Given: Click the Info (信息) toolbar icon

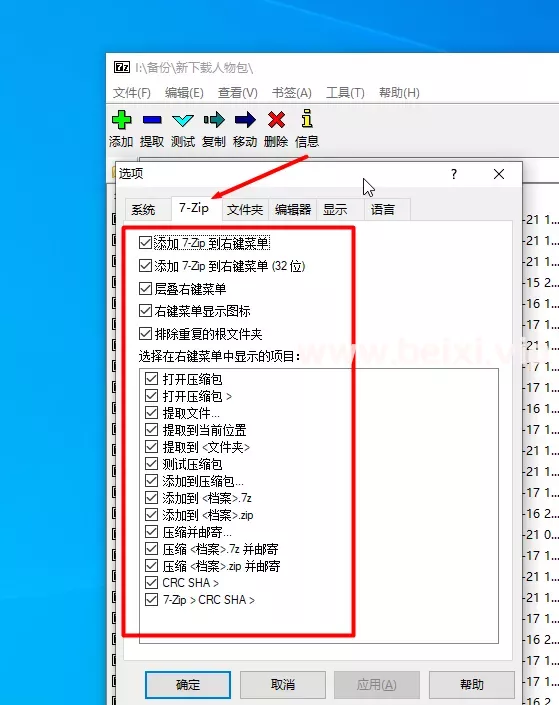Looking at the screenshot, I should pos(307,119).
